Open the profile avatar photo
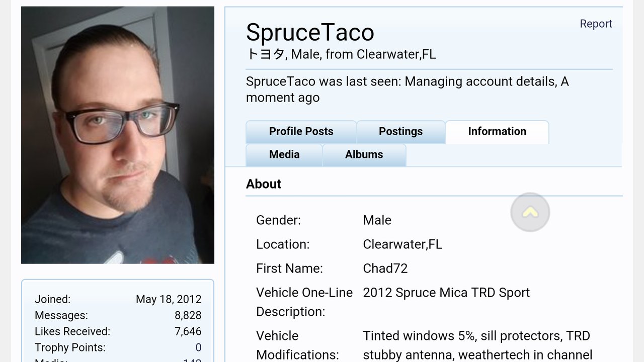Viewport: 644px width, 362px height. pyautogui.click(x=118, y=135)
